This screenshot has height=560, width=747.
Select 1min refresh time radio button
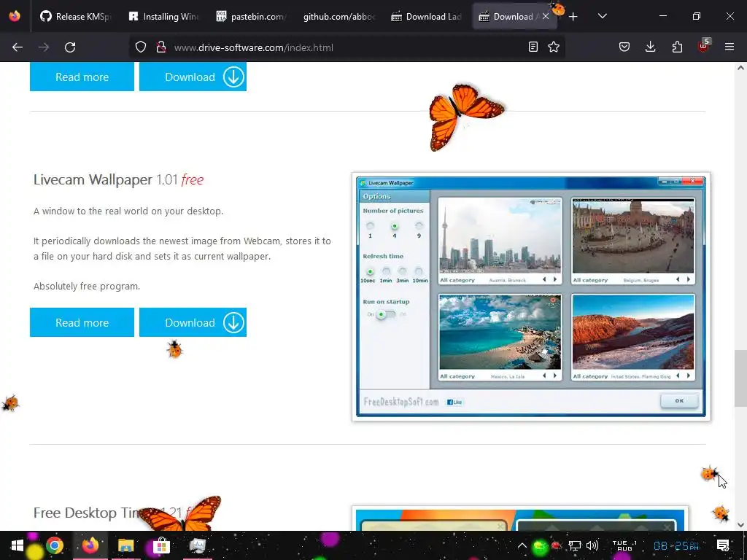click(x=386, y=271)
